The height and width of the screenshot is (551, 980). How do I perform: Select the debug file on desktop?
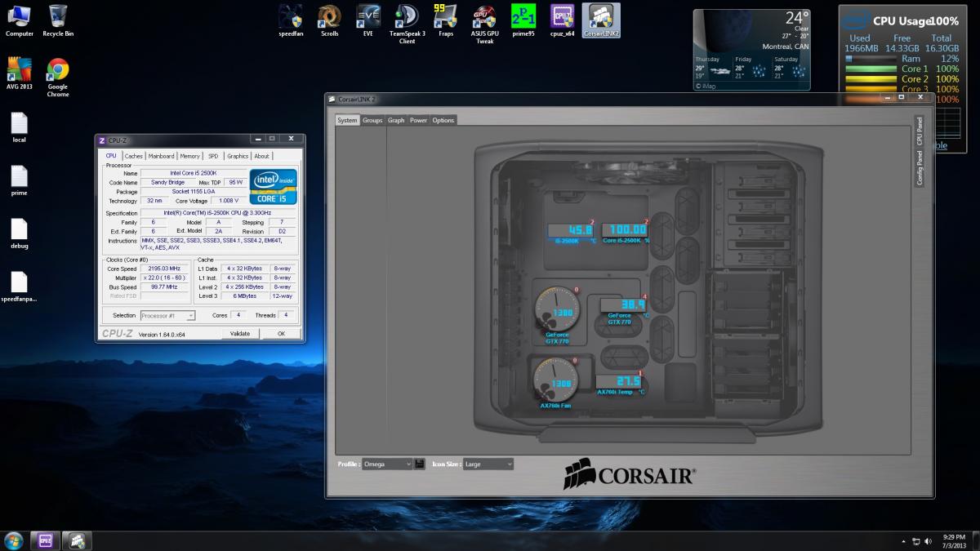pyautogui.click(x=20, y=234)
